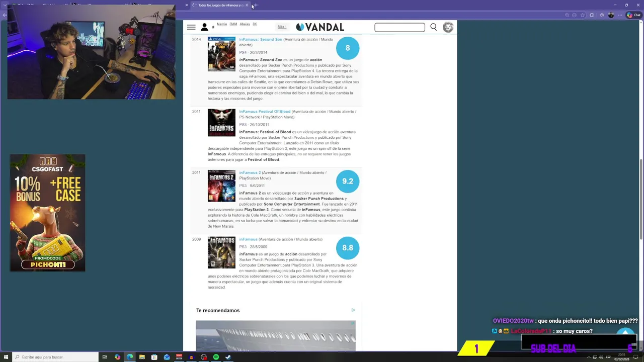The image size is (644, 362).
Task: Open the Mail app from the taskbar
Action: point(167,357)
